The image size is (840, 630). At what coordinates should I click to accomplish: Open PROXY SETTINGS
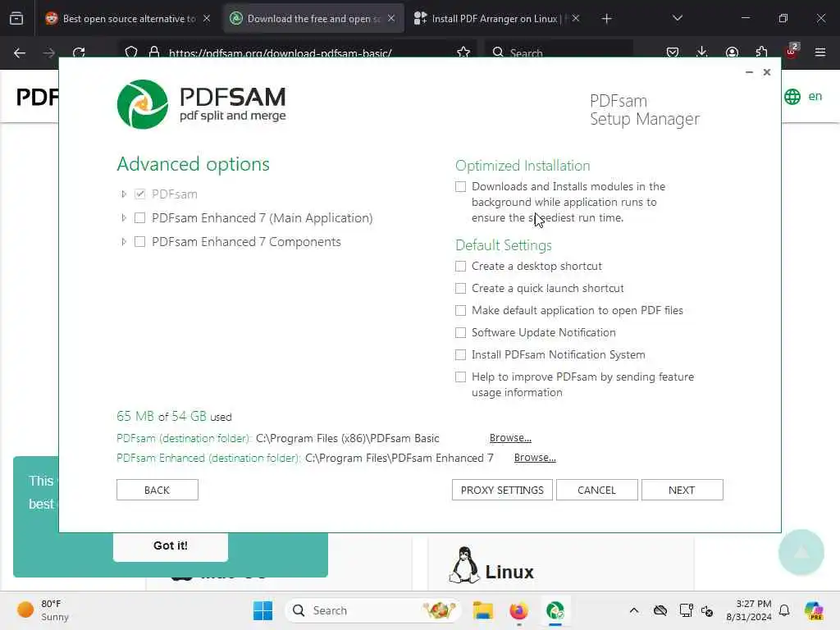coord(502,490)
